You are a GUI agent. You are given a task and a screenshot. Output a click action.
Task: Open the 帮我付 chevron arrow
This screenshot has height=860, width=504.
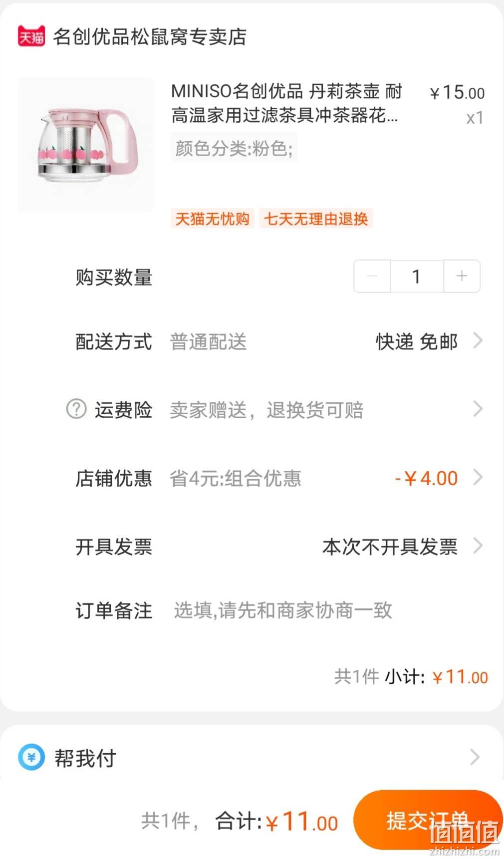point(475,758)
